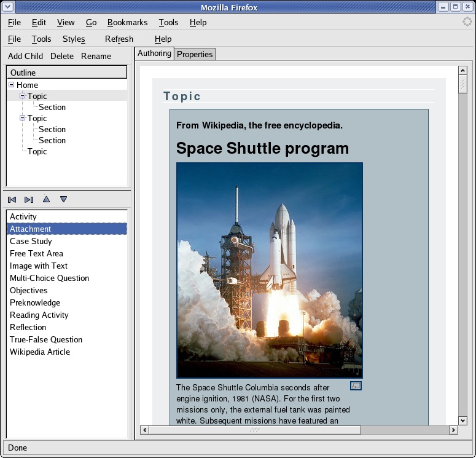Select Reading Activity iDevice

(x=67, y=315)
